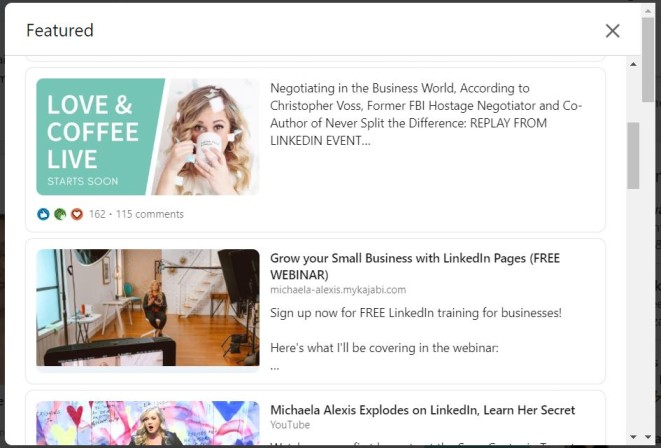This screenshot has height=448, width=661.
Task: Click the like reaction icon
Action: click(43, 214)
